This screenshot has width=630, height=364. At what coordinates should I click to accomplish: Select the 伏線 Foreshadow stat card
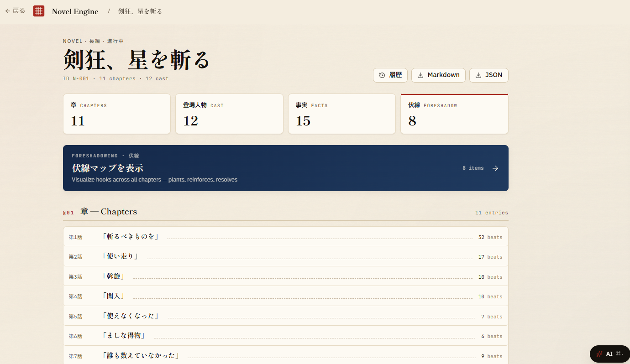tap(454, 114)
